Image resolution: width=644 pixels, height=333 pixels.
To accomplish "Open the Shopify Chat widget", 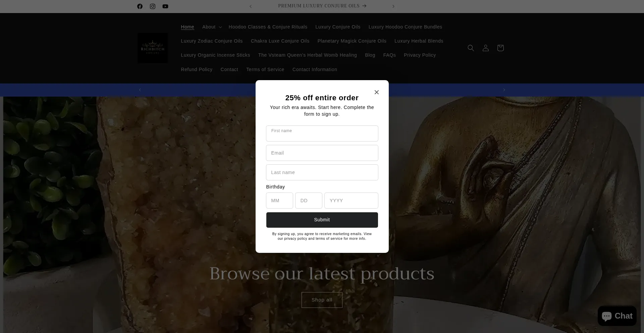I will [x=617, y=316].
